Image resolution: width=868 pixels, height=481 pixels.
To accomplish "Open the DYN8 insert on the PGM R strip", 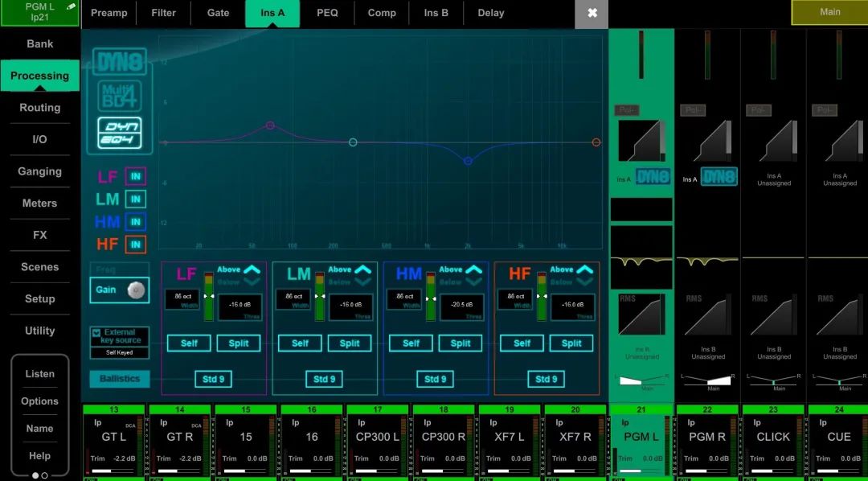I will tap(719, 177).
